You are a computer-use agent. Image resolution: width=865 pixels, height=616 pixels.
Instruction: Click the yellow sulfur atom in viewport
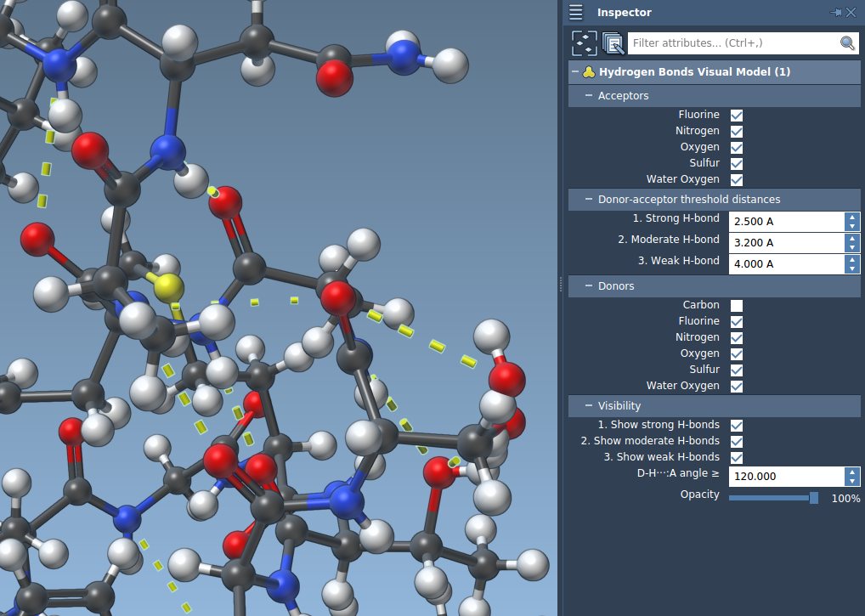(x=168, y=286)
